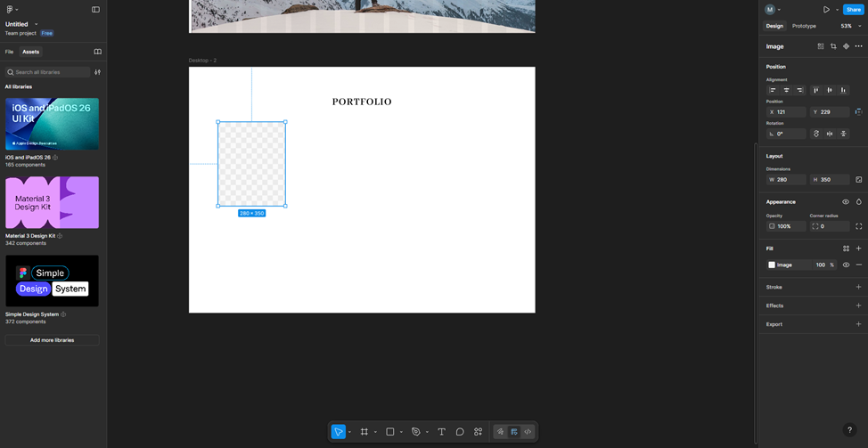Select the Text tool in bottom toolbar
This screenshot has height=448, width=868.
441,432
